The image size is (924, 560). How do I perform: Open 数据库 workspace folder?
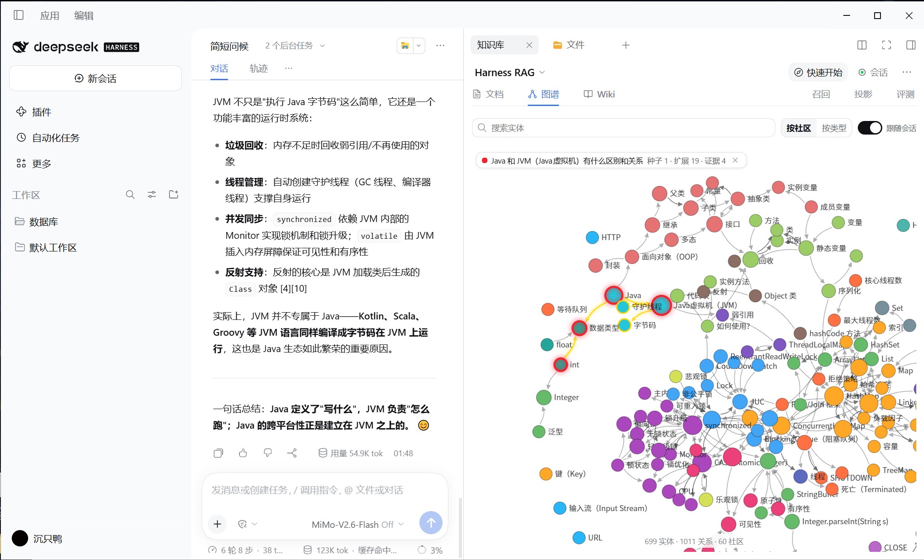click(x=95, y=222)
